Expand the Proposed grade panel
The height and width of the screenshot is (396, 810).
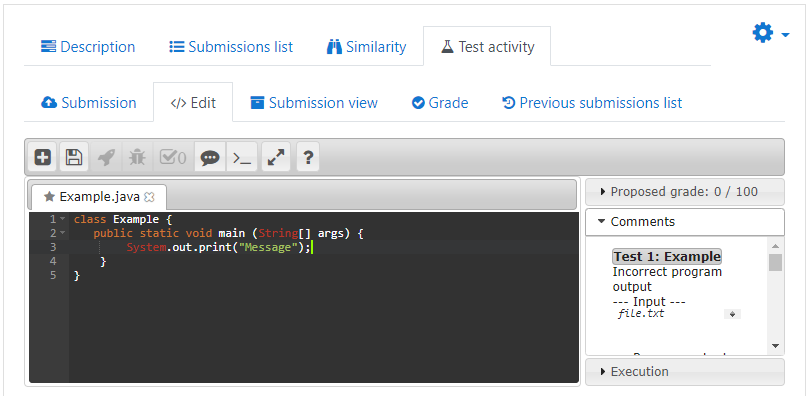pos(684,192)
